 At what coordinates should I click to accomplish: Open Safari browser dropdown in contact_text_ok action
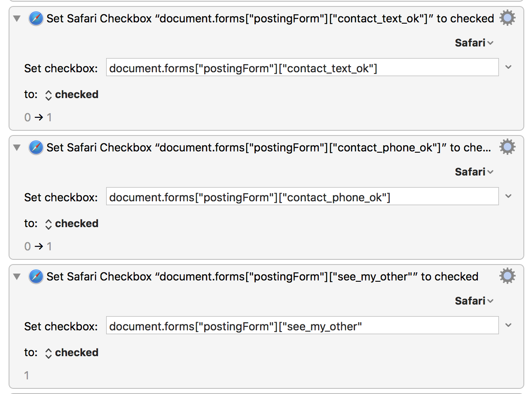pyautogui.click(x=474, y=43)
